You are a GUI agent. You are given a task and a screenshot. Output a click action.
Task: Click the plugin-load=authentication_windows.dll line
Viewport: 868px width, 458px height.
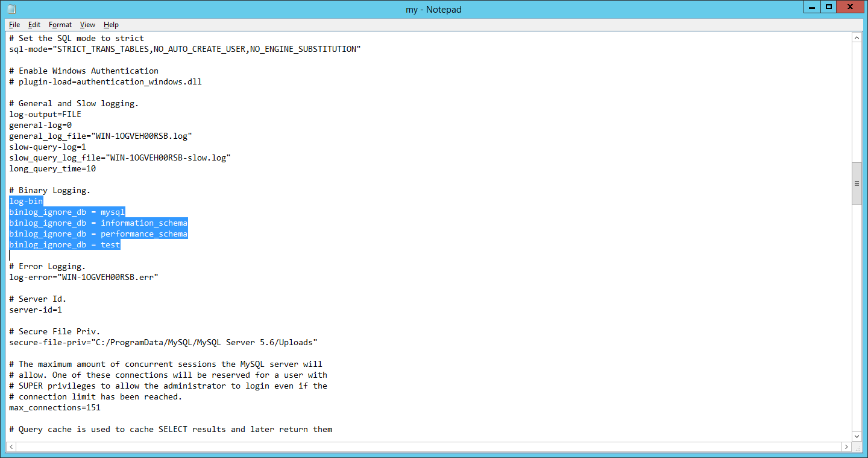(x=105, y=81)
